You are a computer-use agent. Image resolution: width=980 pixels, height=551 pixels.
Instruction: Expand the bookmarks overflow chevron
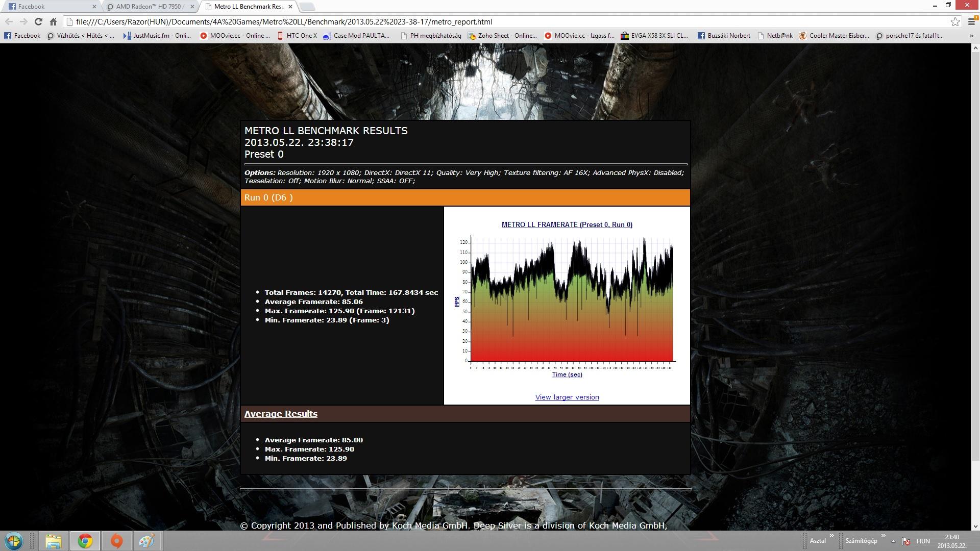coord(971,36)
